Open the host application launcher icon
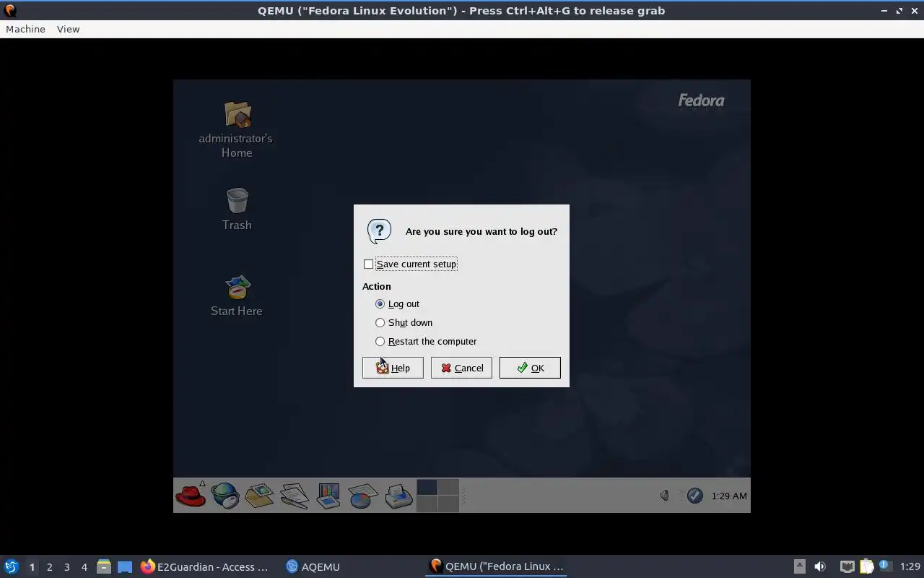Image resolution: width=924 pixels, height=578 pixels. 12,566
